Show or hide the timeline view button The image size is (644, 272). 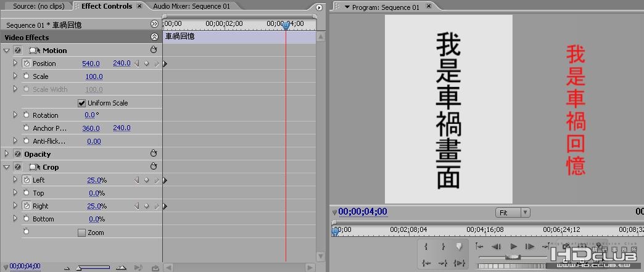point(154,24)
